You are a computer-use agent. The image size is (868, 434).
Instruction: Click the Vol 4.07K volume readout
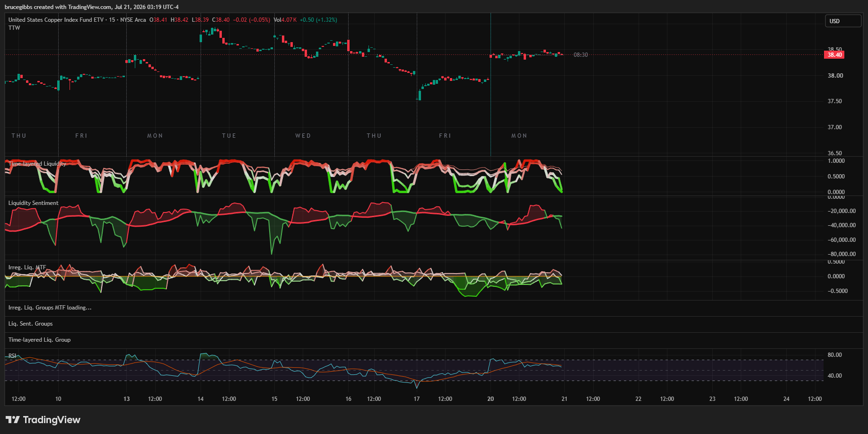pos(285,20)
